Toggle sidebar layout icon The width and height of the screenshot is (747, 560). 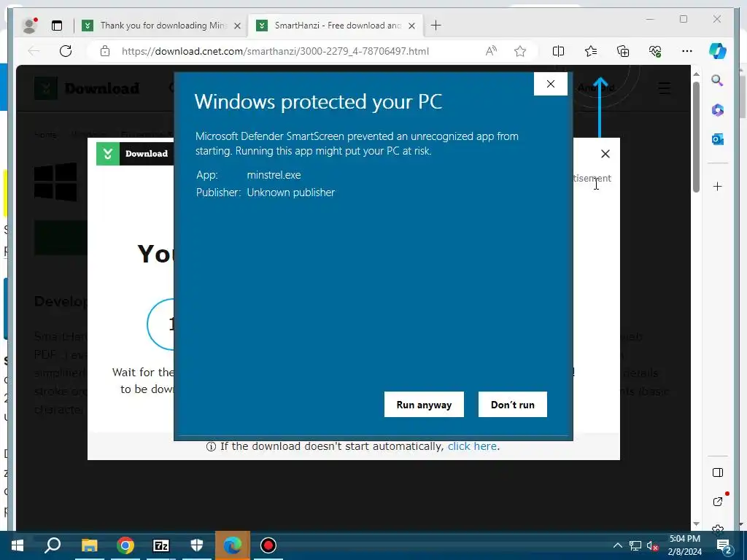coord(718,472)
